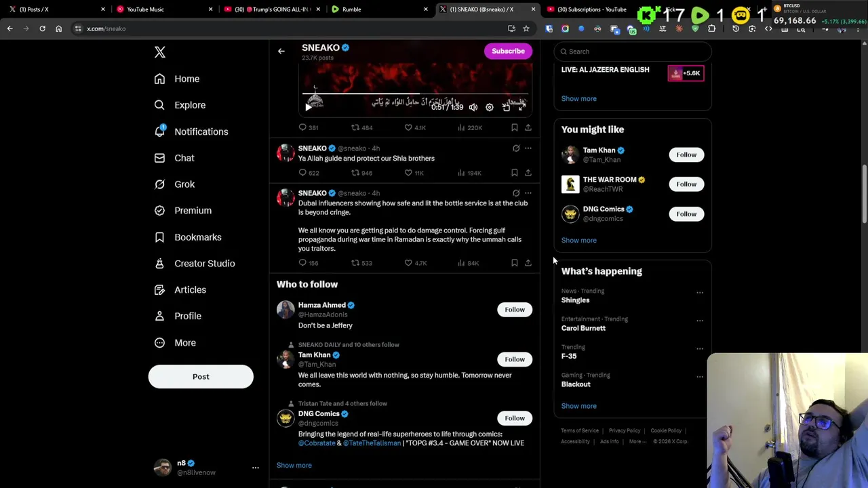
Task: Repost the Shia brothers post
Action: tap(361, 173)
